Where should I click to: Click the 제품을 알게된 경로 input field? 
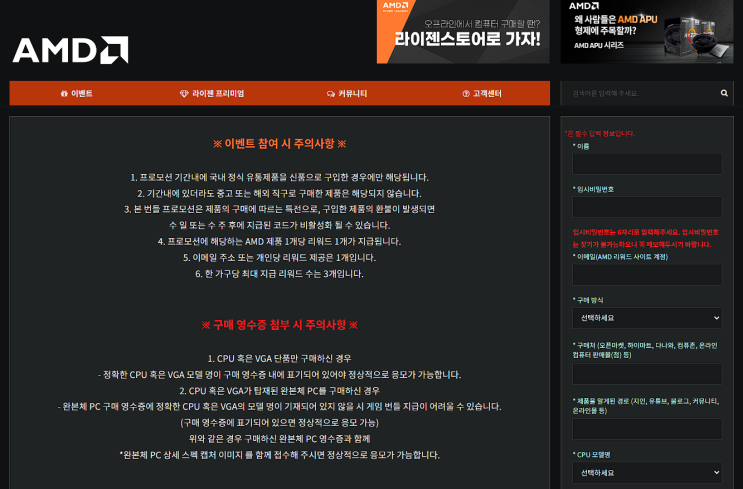tap(647, 429)
